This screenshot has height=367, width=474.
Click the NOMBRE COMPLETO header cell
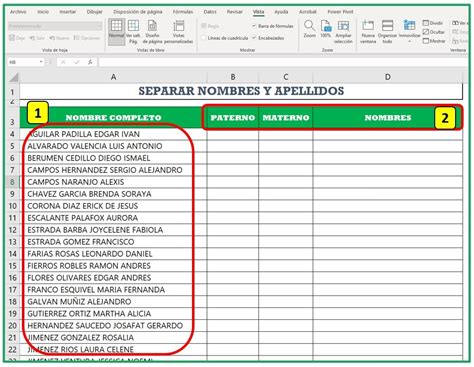(x=113, y=117)
